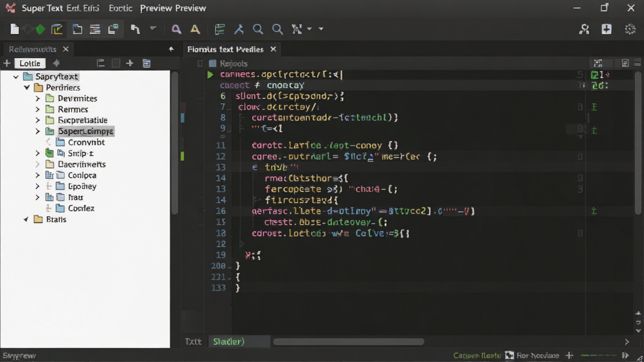The height and width of the screenshot is (362, 644).
Task: Click the yellow edit pencil toolbar icon
Action: point(57,29)
